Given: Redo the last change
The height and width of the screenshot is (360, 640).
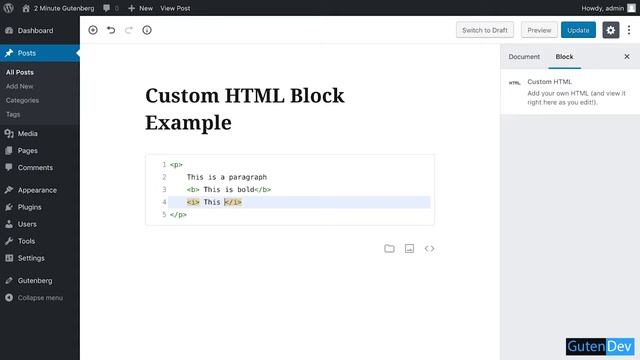Looking at the screenshot, I should pos(129,30).
